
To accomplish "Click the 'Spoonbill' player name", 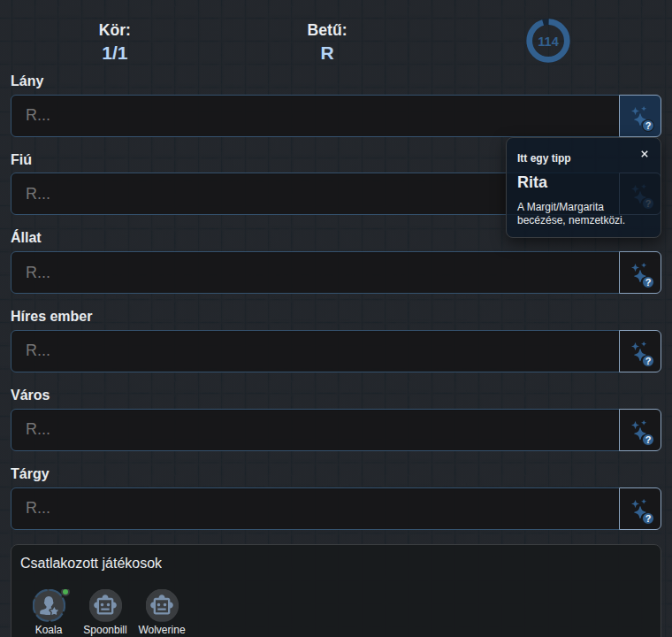I will click(105, 630).
